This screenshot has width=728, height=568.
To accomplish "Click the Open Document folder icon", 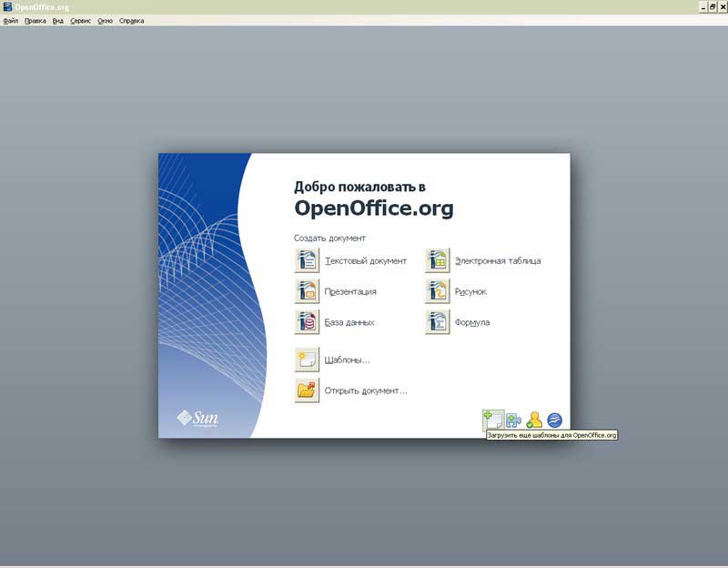I will click(307, 390).
